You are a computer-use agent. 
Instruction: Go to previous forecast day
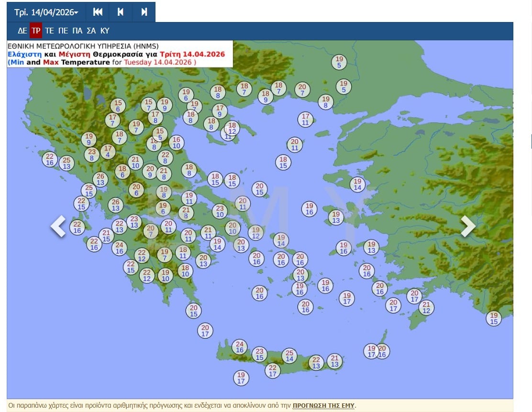(x=121, y=12)
